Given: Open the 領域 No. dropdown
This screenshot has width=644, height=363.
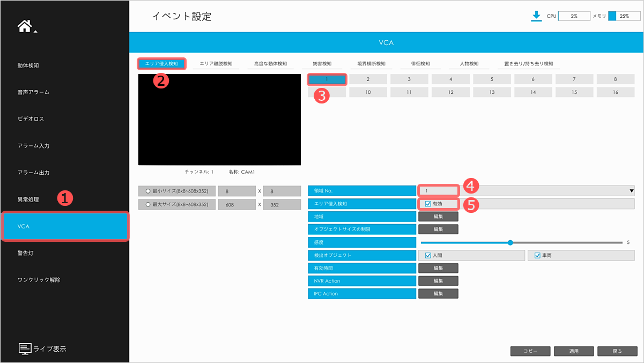Looking at the screenshot, I should click(631, 190).
